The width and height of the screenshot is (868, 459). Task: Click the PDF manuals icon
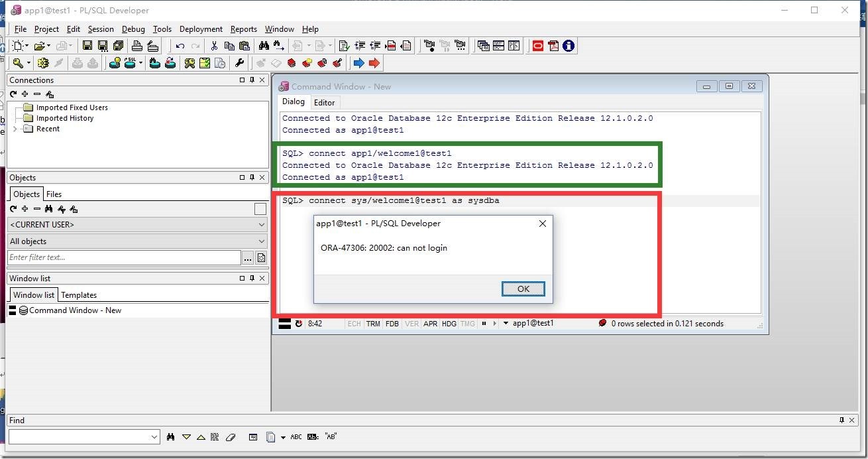pyautogui.click(x=553, y=46)
